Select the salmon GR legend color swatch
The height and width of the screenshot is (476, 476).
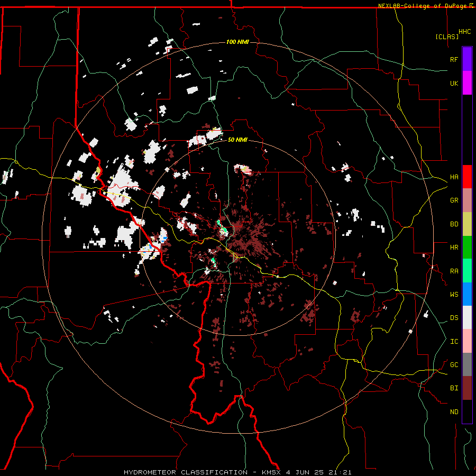(x=467, y=200)
